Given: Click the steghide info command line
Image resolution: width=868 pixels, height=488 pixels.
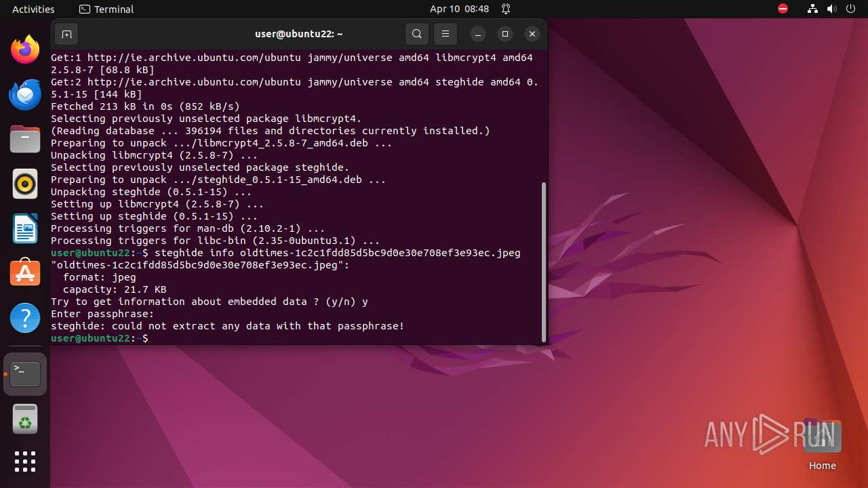Looking at the screenshot, I should click(285, 253).
